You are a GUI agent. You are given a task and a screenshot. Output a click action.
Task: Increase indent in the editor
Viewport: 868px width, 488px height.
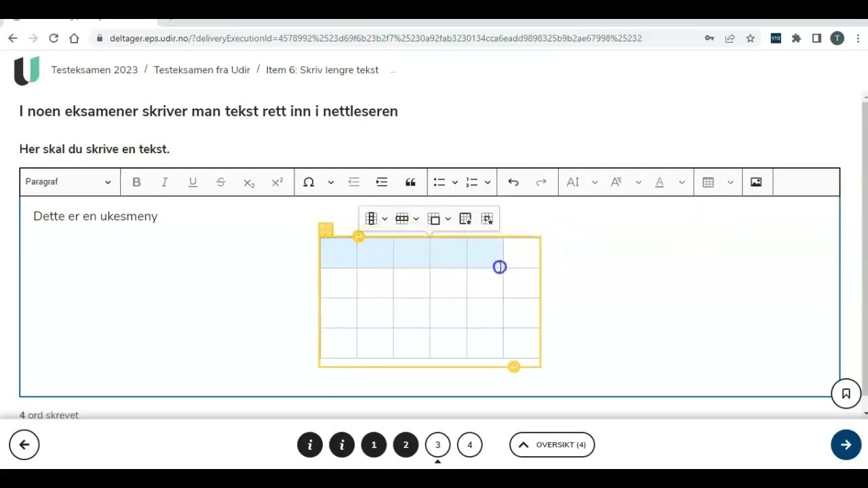pos(382,182)
